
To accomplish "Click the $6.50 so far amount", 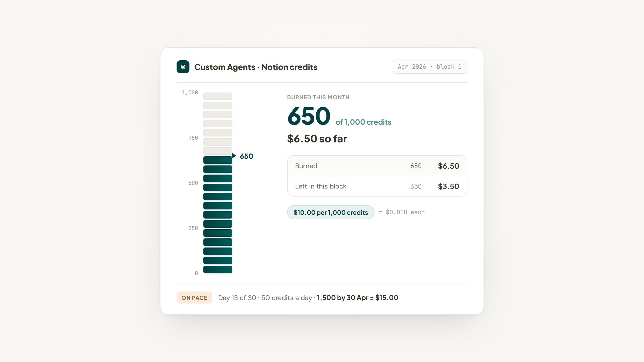I will 317,139.
